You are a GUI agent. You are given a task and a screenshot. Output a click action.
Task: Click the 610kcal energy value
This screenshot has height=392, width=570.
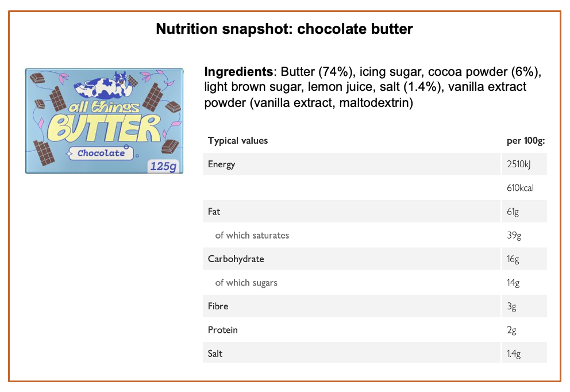(520, 188)
